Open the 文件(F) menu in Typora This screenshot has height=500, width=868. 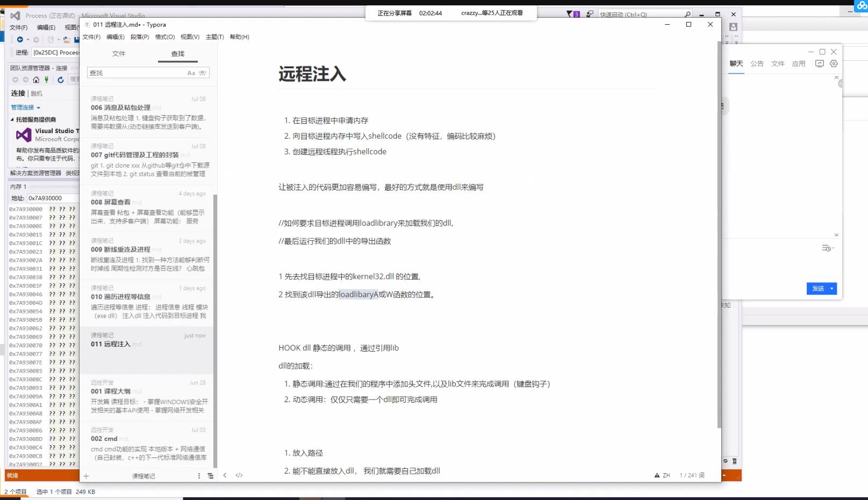[91, 37]
